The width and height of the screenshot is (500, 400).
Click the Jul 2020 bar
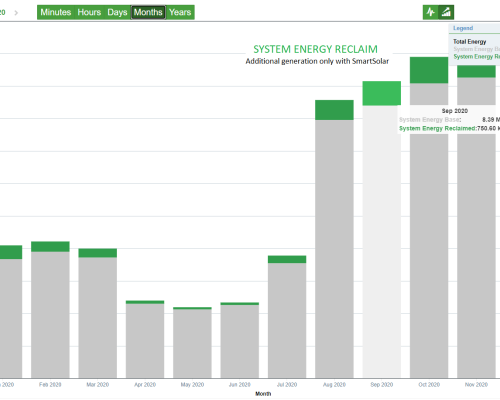click(x=287, y=317)
